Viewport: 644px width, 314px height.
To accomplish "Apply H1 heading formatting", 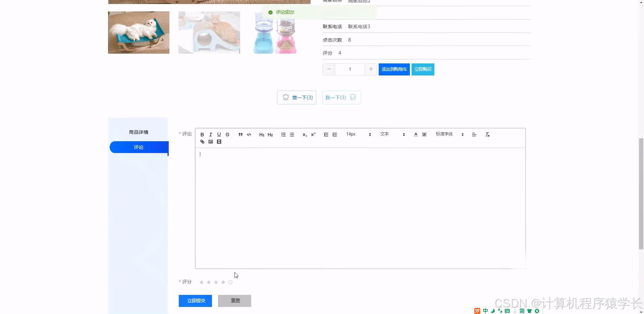I will click(x=262, y=134).
